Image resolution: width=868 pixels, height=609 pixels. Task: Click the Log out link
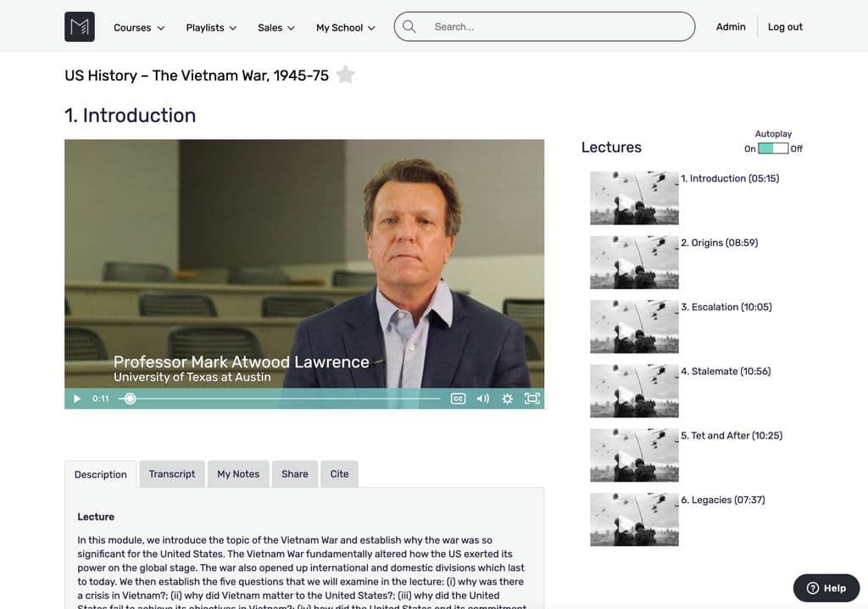point(785,27)
